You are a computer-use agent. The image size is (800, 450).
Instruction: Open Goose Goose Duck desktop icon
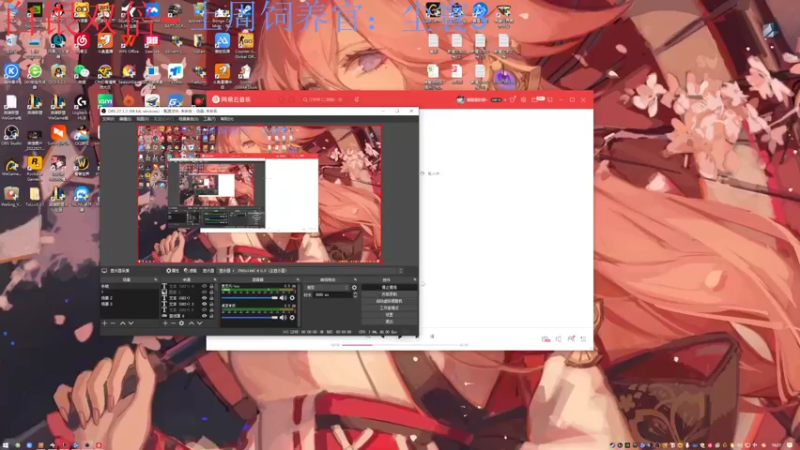coord(245,77)
